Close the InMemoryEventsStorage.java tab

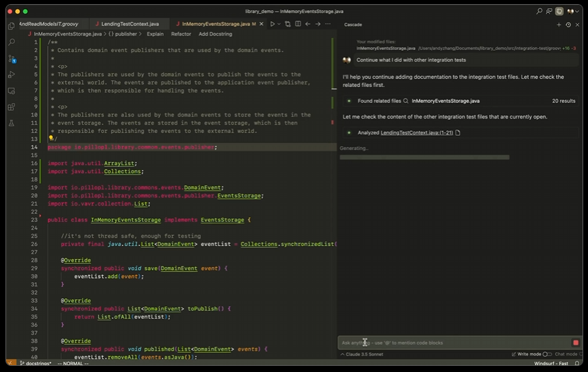(x=261, y=23)
